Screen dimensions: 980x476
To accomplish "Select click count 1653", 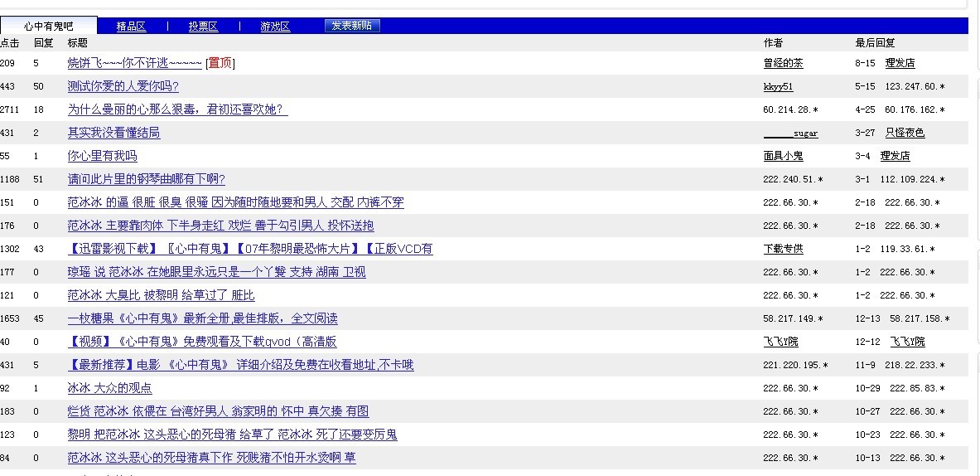I will [9, 318].
